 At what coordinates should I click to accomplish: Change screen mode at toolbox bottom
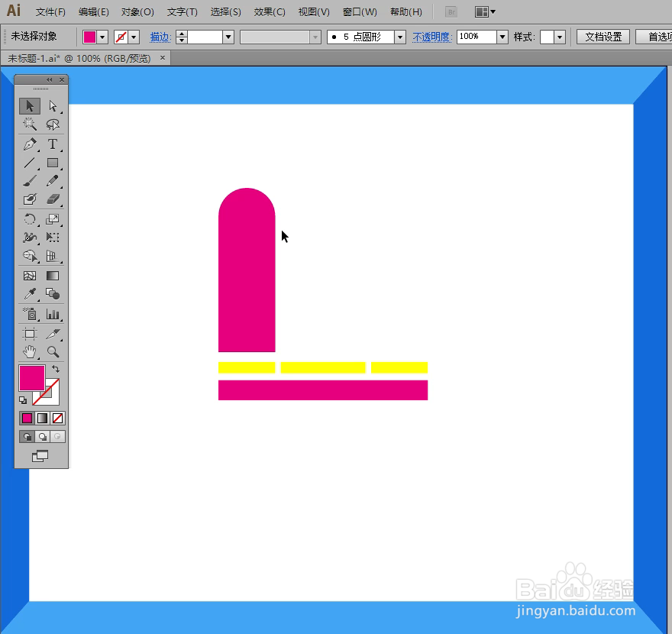click(40, 456)
